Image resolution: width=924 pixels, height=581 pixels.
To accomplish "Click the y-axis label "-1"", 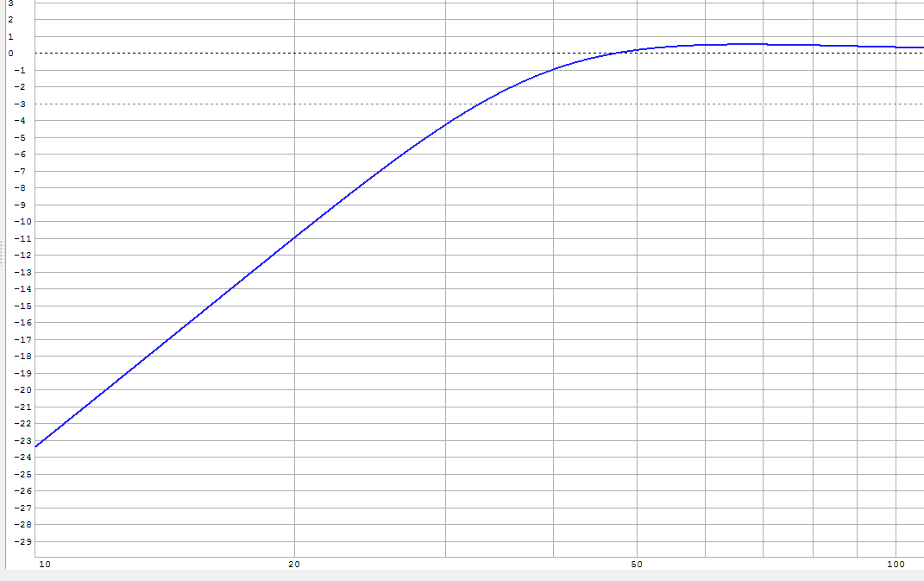I will [x=20, y=71].
